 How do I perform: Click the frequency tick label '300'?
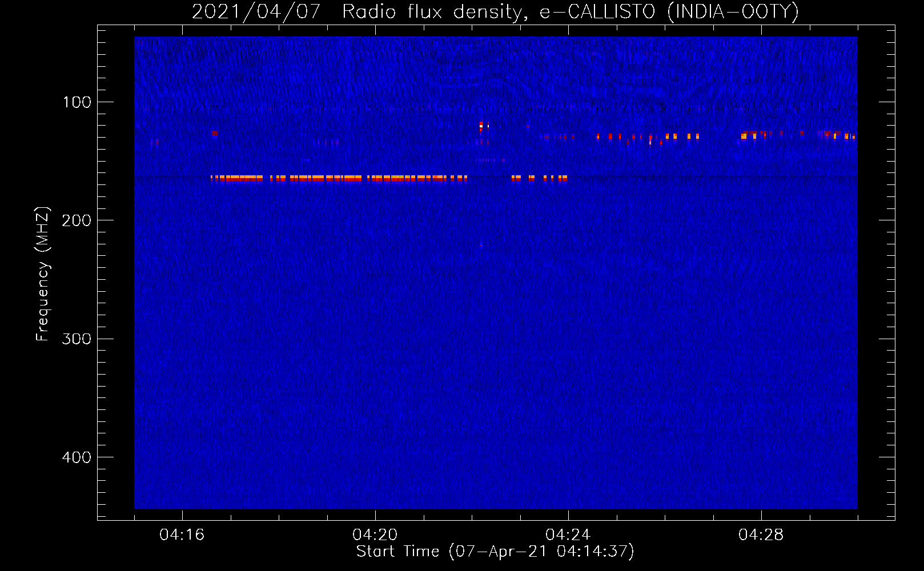pyautogui.click(x=77, y=339)
